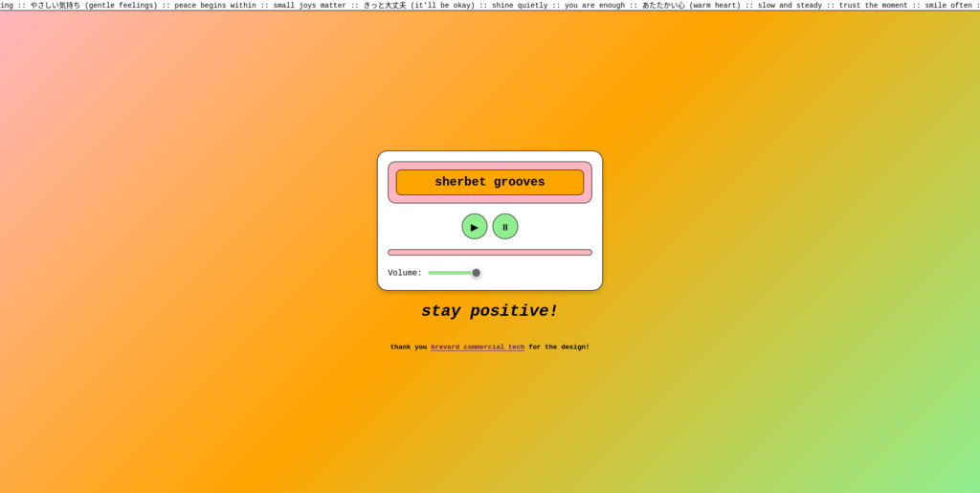Click "you are enough" in the banner
The width and height of the screenshot is (980, 493).
(594, 6)
